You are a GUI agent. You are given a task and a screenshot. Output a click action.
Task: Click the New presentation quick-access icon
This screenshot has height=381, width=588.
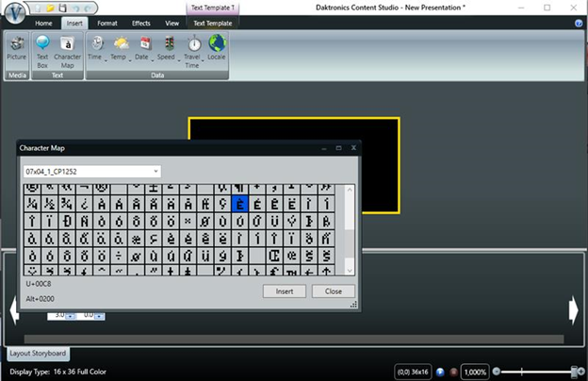click(38, 8)
